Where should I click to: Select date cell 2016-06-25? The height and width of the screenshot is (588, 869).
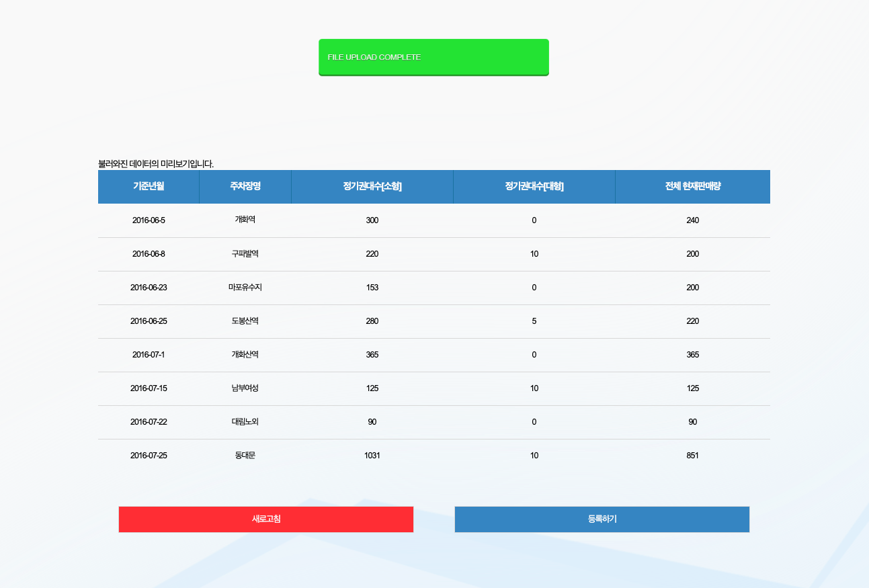pos(149,321)
